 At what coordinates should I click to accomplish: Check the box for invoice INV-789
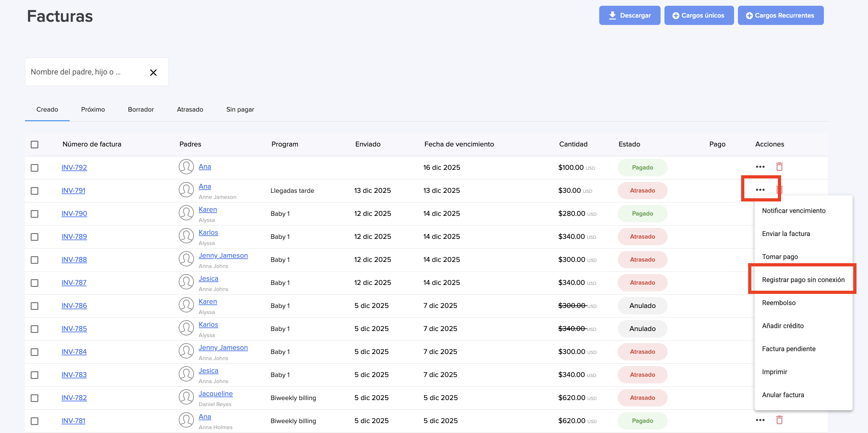(x=35, y=237)
